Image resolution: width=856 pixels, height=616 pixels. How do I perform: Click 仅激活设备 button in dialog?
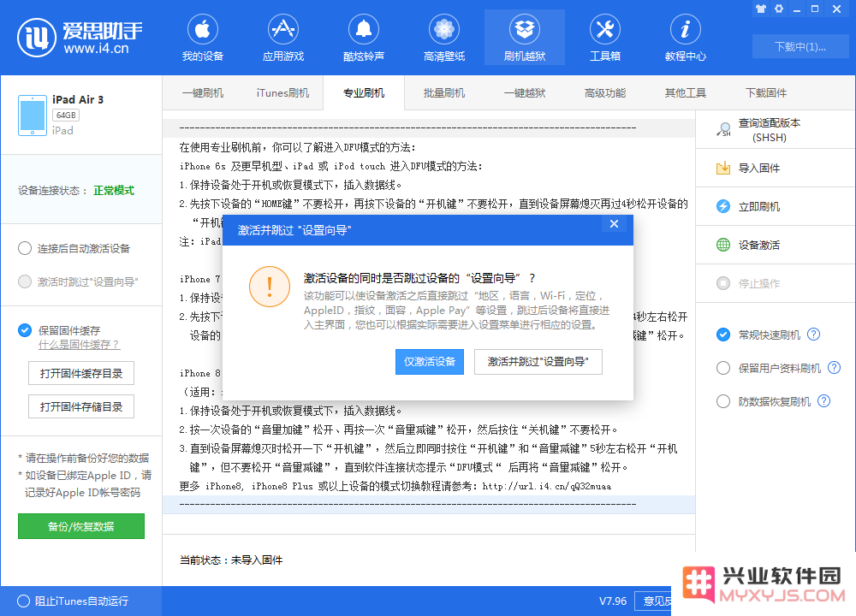[430, 362]
